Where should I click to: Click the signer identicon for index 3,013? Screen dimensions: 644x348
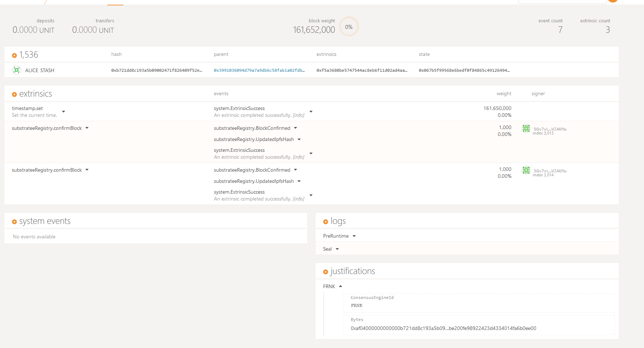coord(526,128)
